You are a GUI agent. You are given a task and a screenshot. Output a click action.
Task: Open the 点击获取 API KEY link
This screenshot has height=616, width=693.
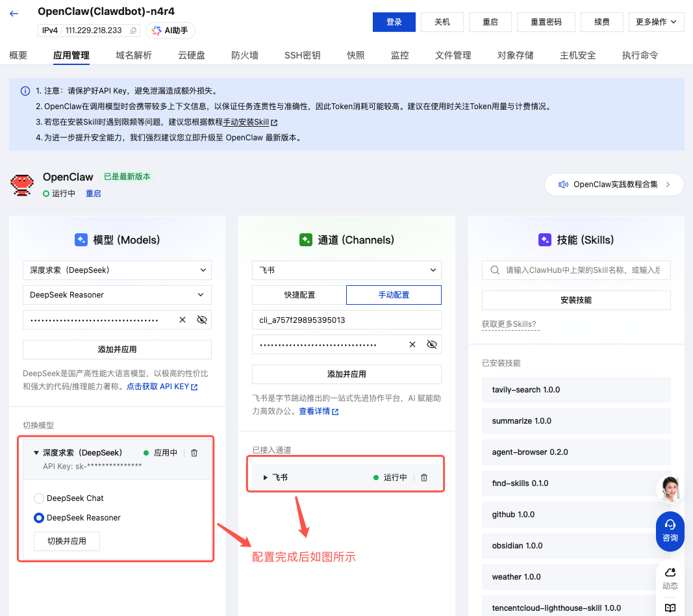(x=162, y=387)
